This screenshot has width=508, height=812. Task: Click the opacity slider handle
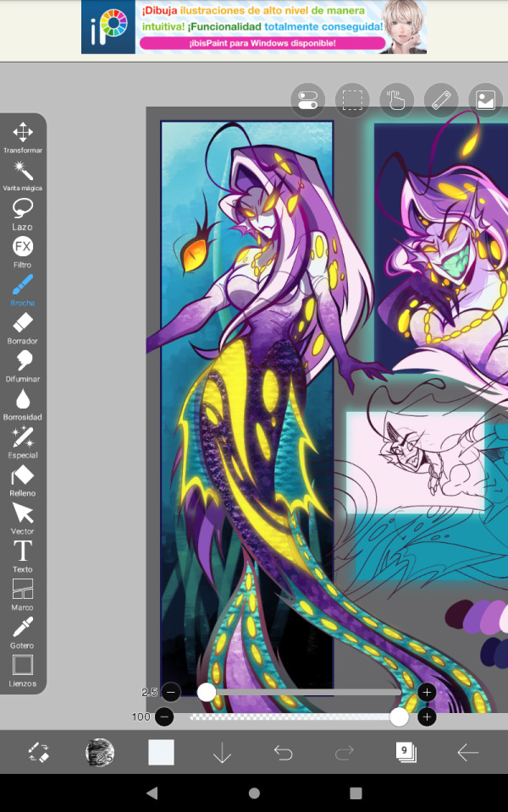pos(399,716)
